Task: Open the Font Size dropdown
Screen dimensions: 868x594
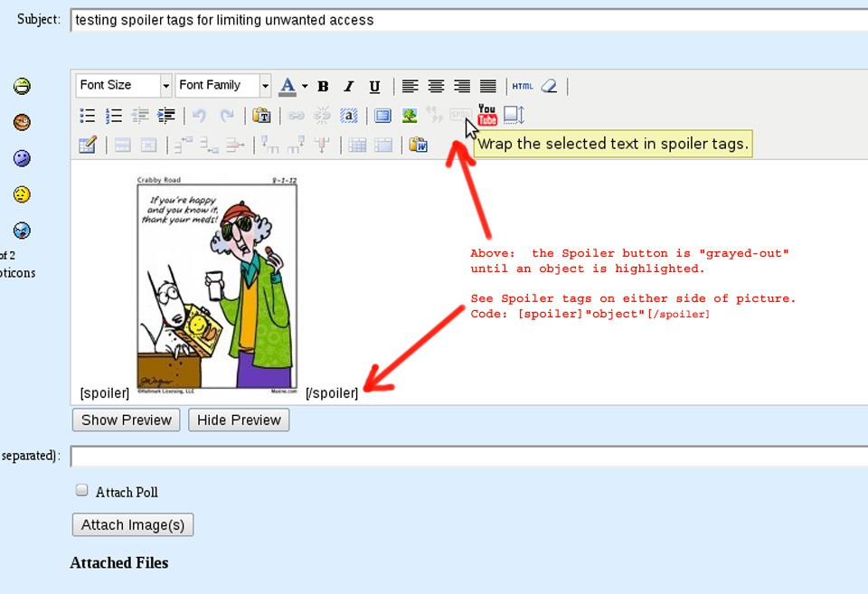Action: [123, 85]
